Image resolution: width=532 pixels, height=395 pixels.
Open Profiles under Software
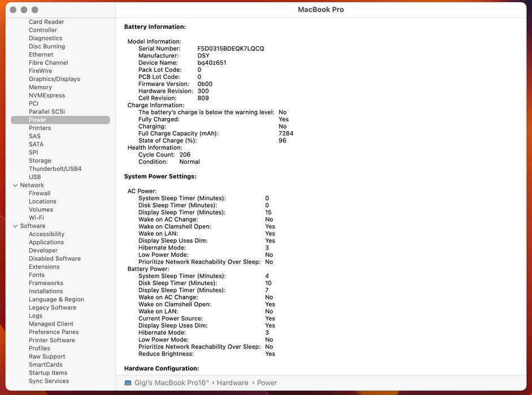tap(40, 348)
